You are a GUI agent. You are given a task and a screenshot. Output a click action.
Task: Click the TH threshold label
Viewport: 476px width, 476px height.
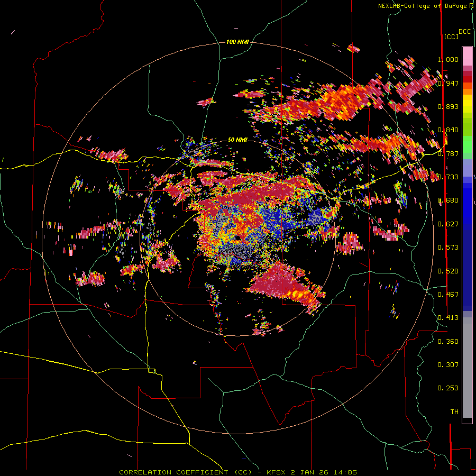[x=454, y=411]
